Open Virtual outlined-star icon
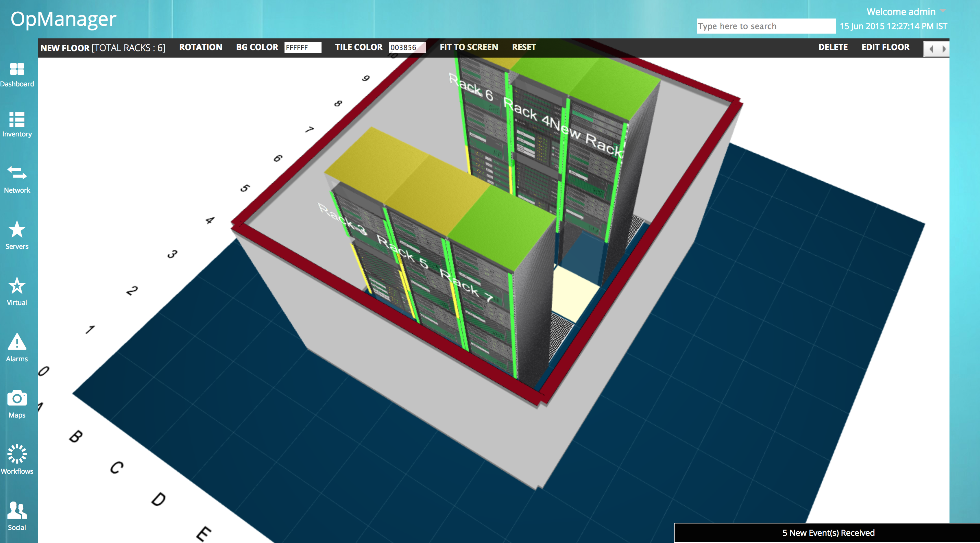The image size is (980, 543). tap(17, 286)
